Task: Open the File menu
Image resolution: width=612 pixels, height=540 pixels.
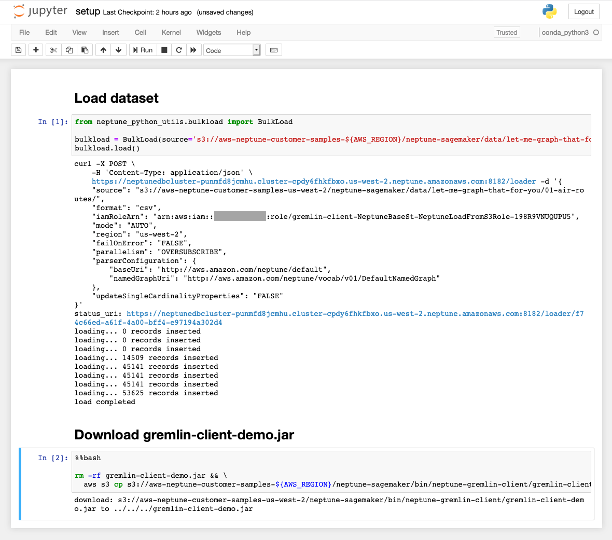Action: [24, 32]
